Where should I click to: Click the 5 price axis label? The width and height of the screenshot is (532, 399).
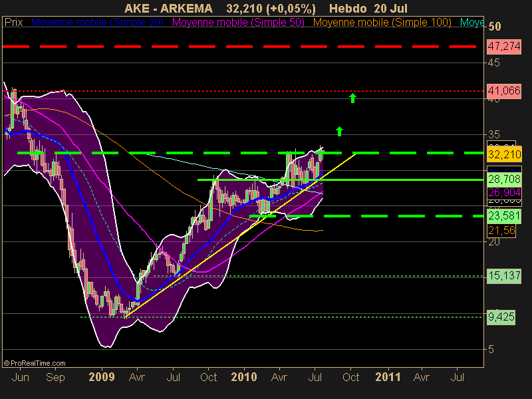point(491,350)
